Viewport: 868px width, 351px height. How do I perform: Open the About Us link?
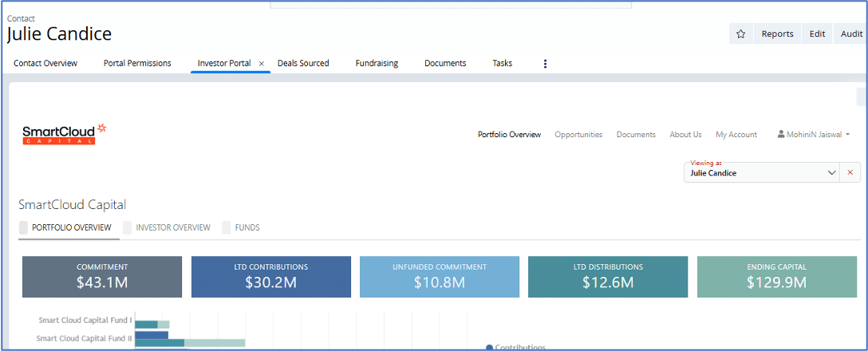[685, 135]
